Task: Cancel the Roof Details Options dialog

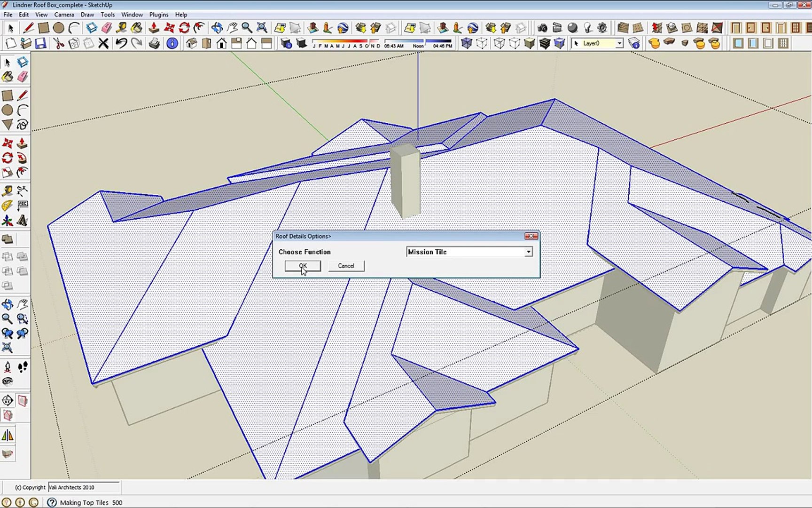Action: coord(346,266)
